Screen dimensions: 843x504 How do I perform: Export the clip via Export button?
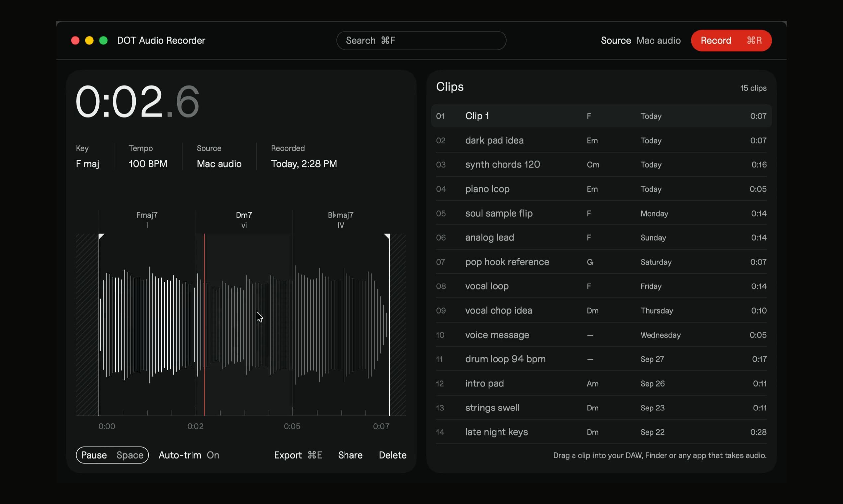[x=298, y=455]
